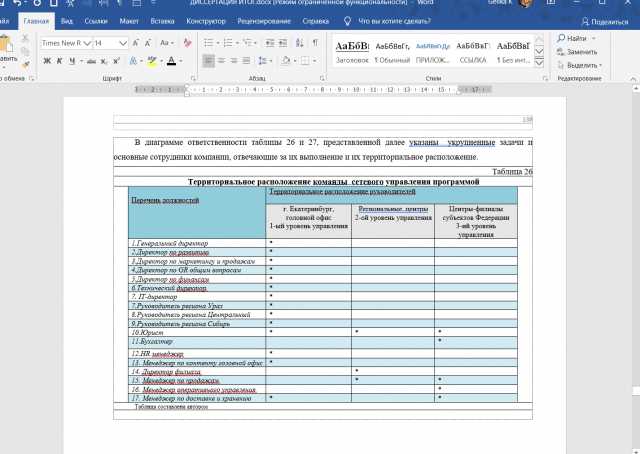Open the Вид tab
The image size is (640, 454).
click(x=67, y=21)
